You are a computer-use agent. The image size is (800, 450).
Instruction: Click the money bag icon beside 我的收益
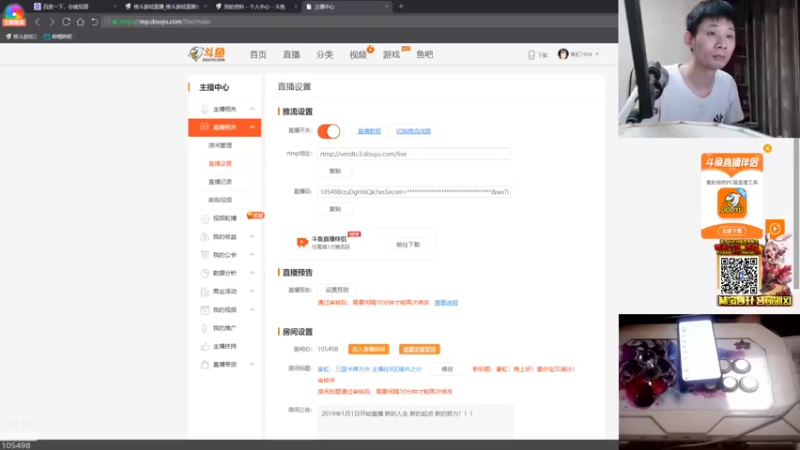[204, 237]
